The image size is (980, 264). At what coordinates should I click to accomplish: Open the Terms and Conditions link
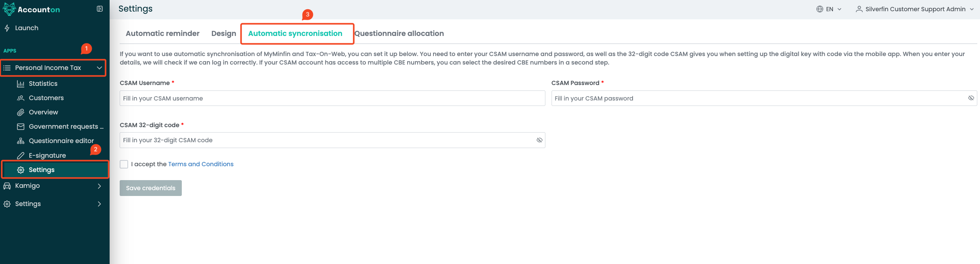201,164
